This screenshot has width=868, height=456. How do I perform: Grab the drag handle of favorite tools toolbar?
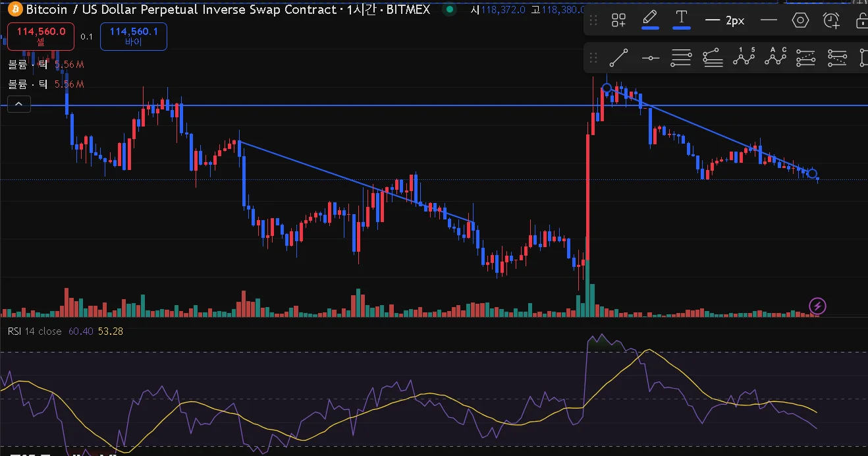point(593,58)
